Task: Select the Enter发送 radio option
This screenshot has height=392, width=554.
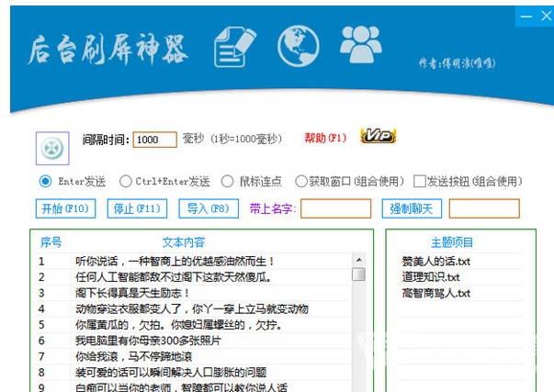Action: coord(45,181)
